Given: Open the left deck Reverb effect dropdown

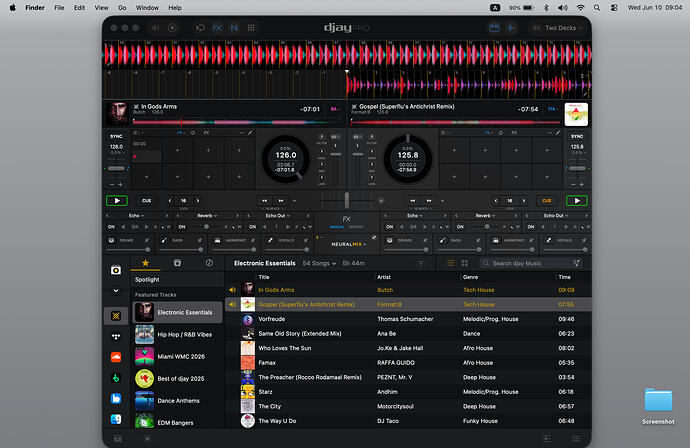Looking at the screenshot, I should click(207, 216).
